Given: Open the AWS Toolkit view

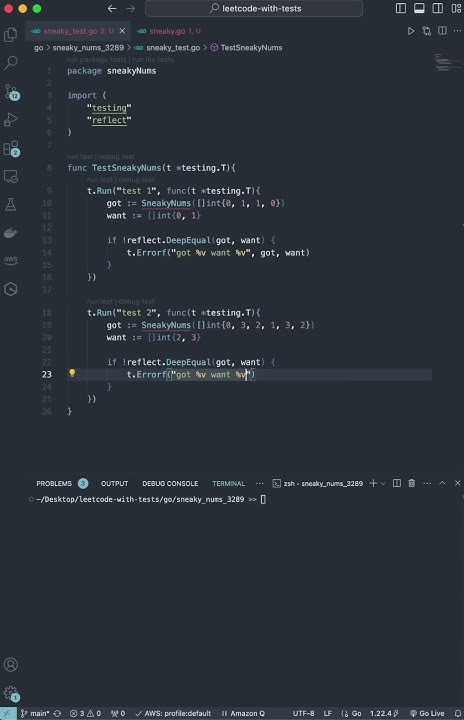Looking at the screenshot, I should point(11,261).
